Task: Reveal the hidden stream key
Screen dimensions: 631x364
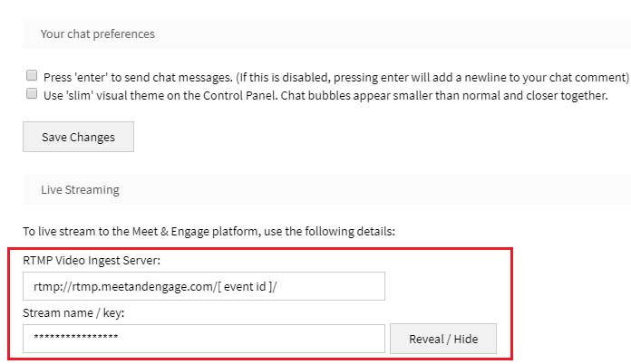Action: (443, 339)
